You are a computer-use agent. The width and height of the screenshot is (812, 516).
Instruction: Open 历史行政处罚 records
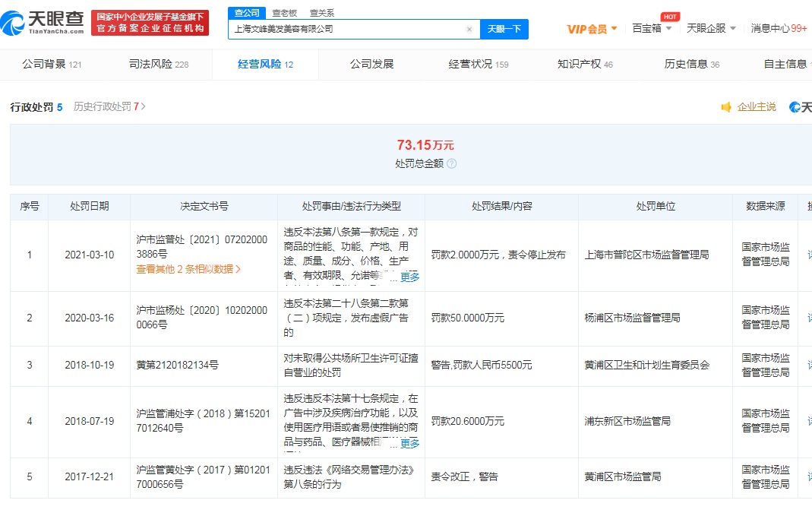pyautogui.click(x=109, y=107)
